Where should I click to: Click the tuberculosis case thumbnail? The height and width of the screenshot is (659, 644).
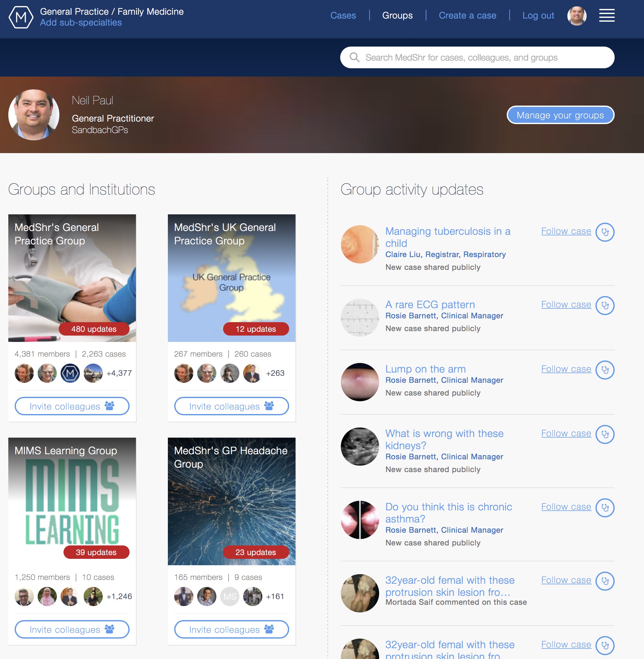click(360, 244)
